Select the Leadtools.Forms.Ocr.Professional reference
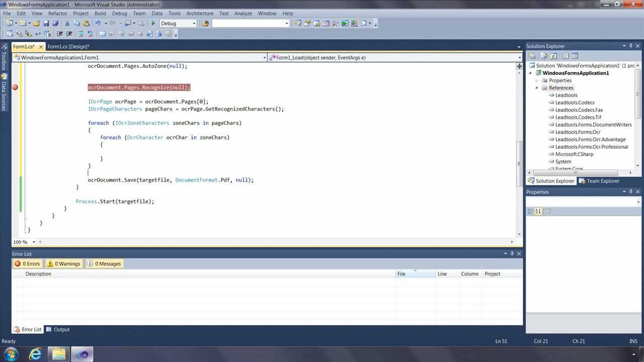This screenshot has width=644, height=362. (x=591, y=147)
